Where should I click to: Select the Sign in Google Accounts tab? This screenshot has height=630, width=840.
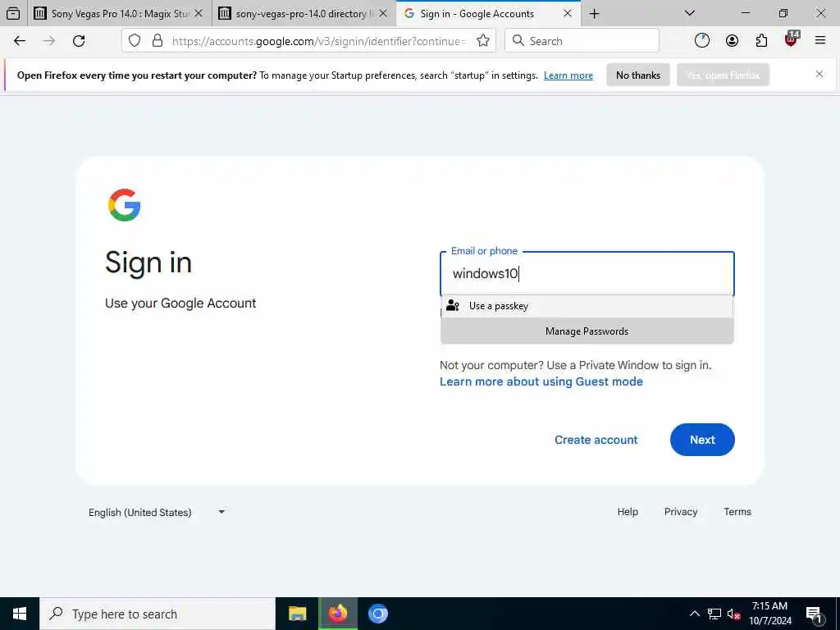coord(487,13)
